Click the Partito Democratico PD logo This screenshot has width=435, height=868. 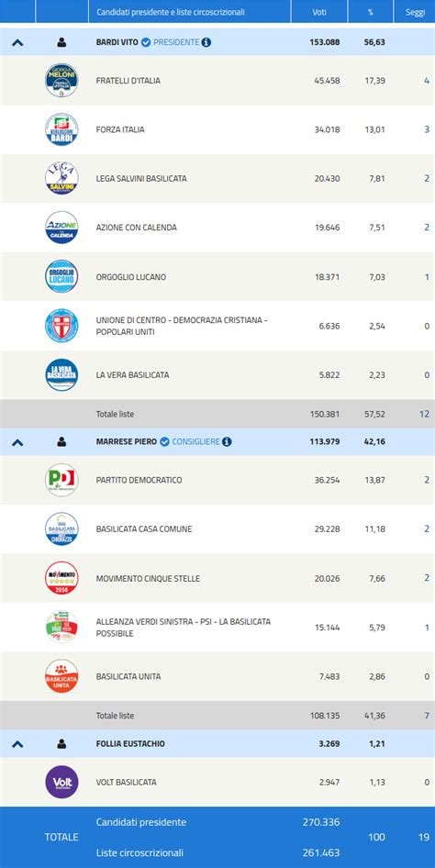[x=61, y=480]
